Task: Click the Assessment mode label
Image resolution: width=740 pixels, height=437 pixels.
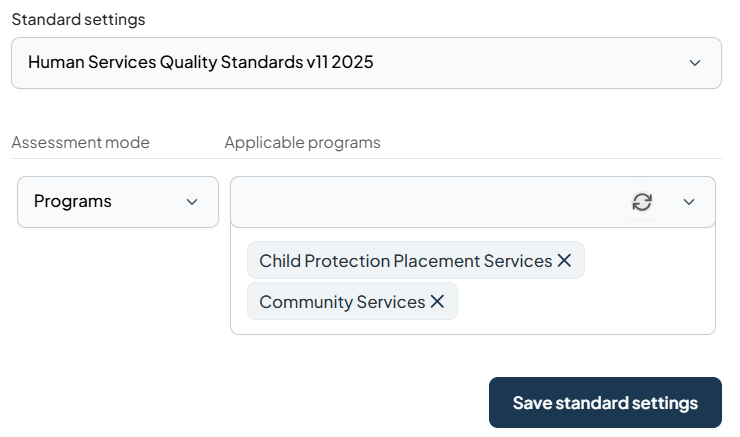Action: coord(80,142)
